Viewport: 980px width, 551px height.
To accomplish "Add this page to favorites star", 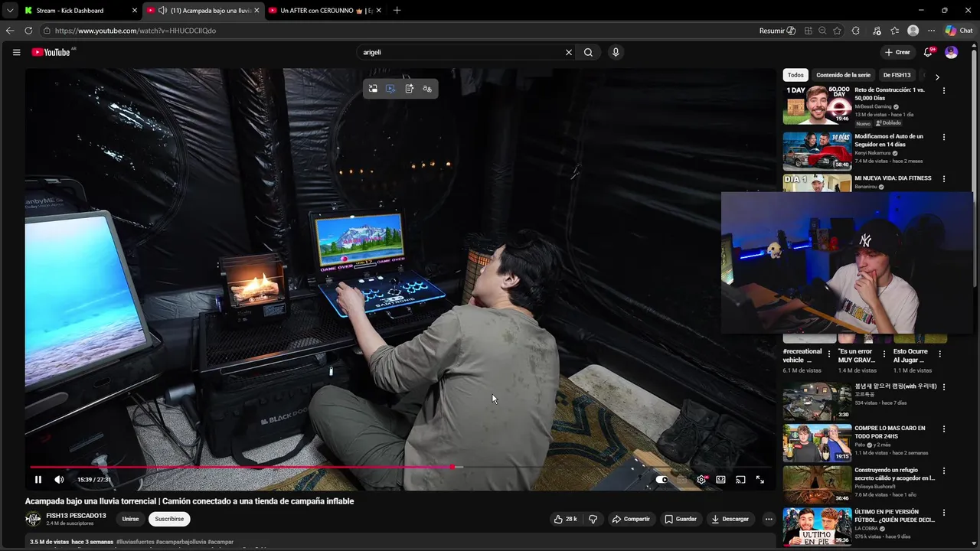I will (x=837, y=31).
